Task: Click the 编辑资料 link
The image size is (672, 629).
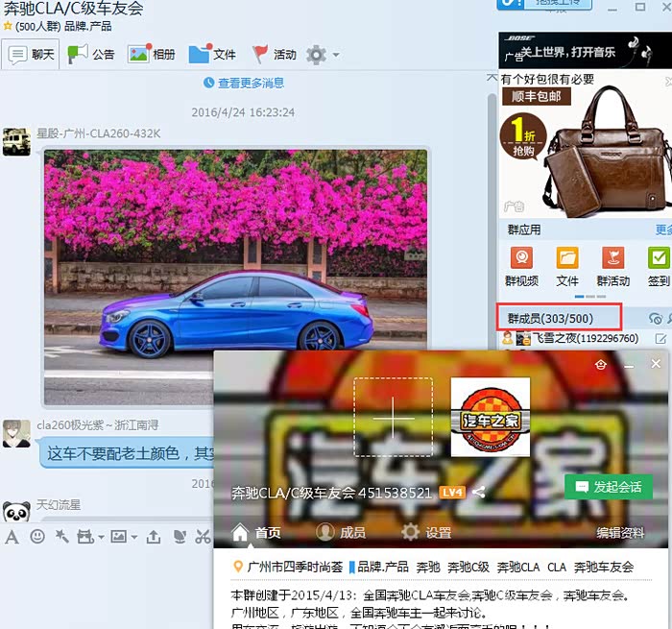Action: coord(620,533)
